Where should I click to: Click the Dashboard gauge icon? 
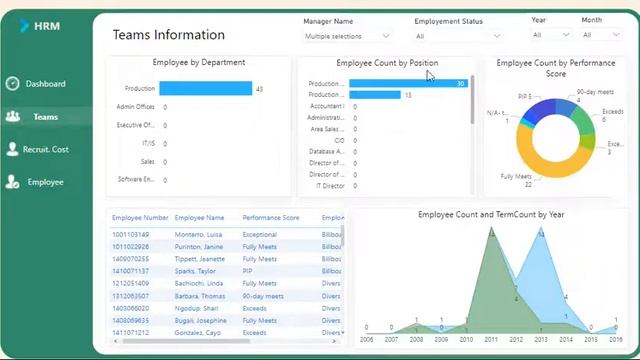(x=13, y=83)
